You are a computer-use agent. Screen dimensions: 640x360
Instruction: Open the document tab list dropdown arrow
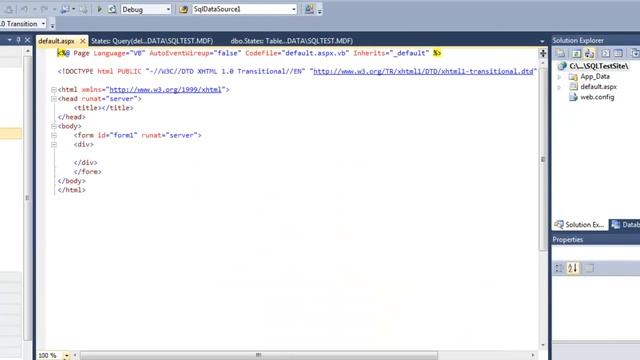542,41
